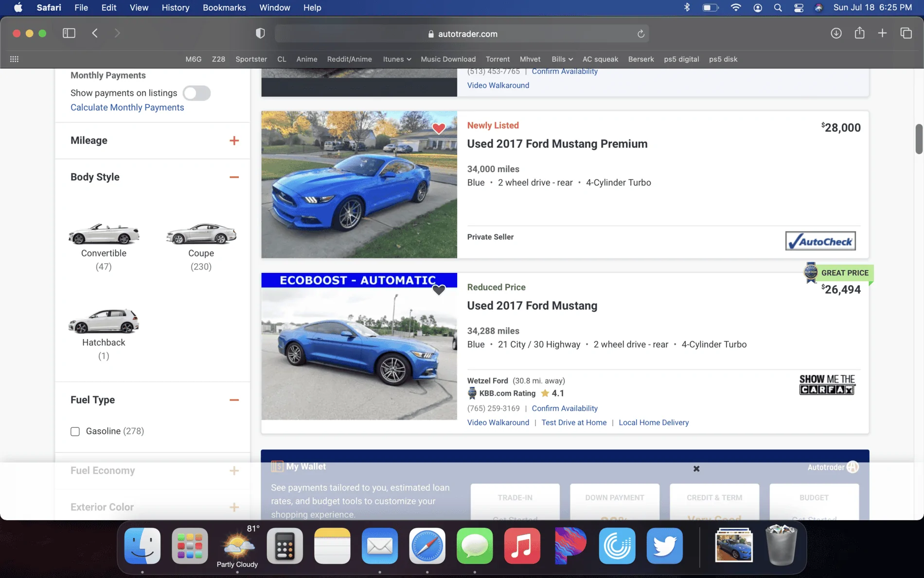Open the Itunes bookmarks folder dropdown
The height and width of the screenshot is (578, 924).
point(397,59)
